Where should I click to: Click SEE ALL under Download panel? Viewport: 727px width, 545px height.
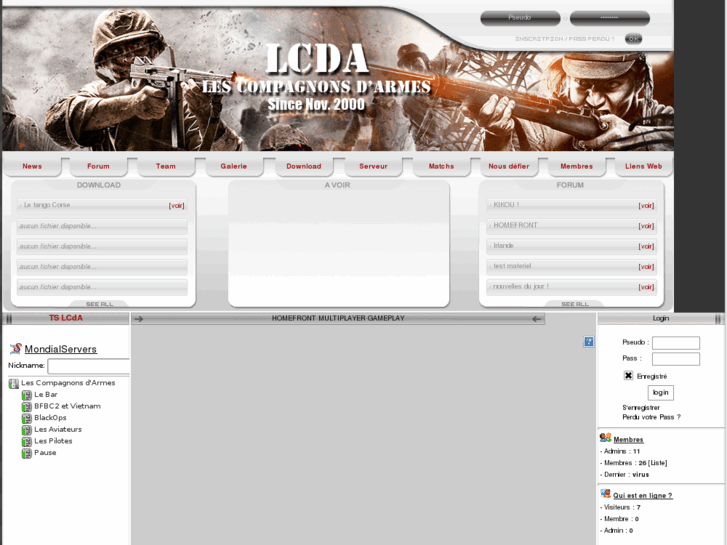tap(99, 304)
